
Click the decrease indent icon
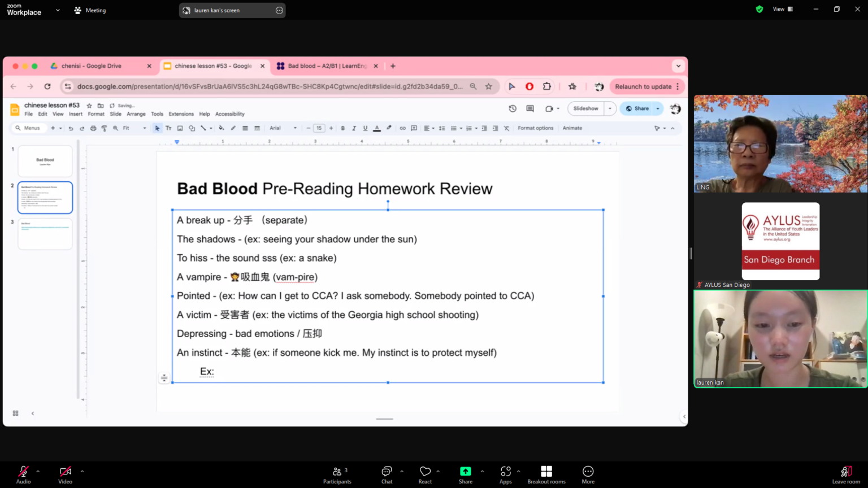pos(484,128)
